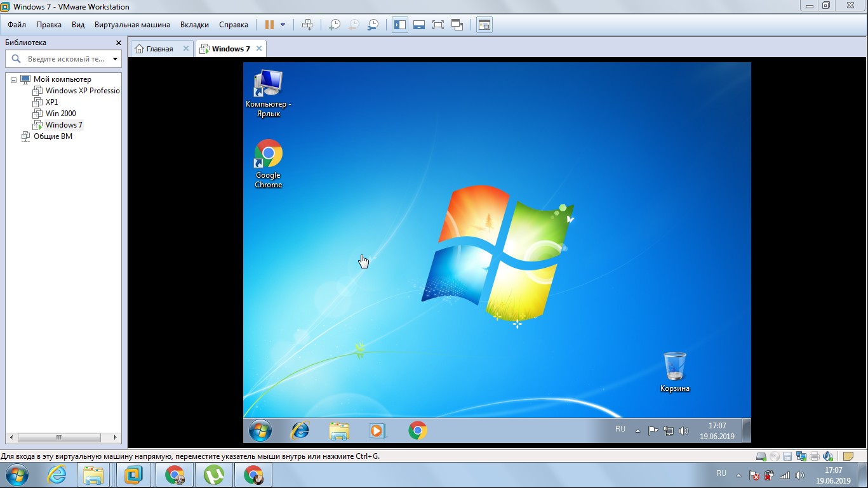Switch to Unity mode from toolbar

pyautogui.click(x=457, y=25)
